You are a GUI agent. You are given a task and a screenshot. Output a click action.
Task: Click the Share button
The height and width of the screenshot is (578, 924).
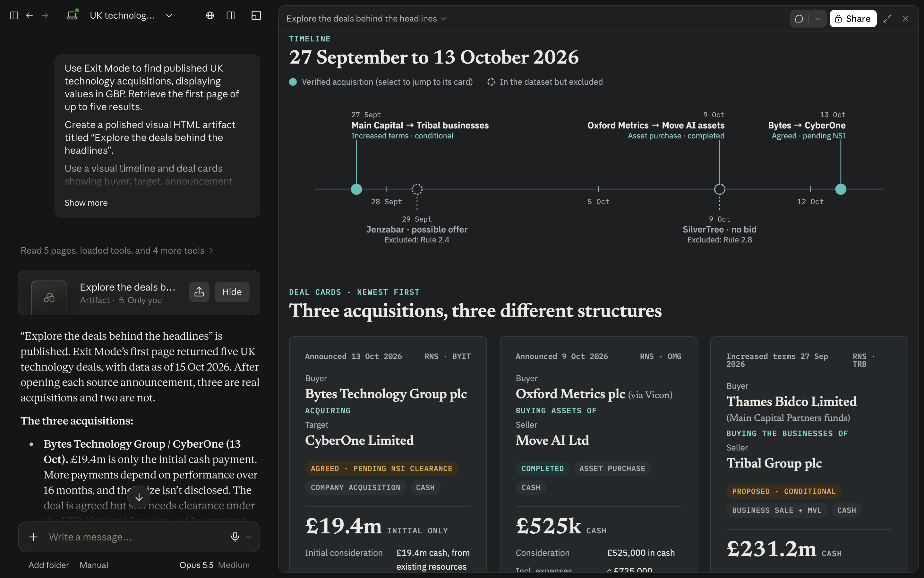tap(852, 19)
